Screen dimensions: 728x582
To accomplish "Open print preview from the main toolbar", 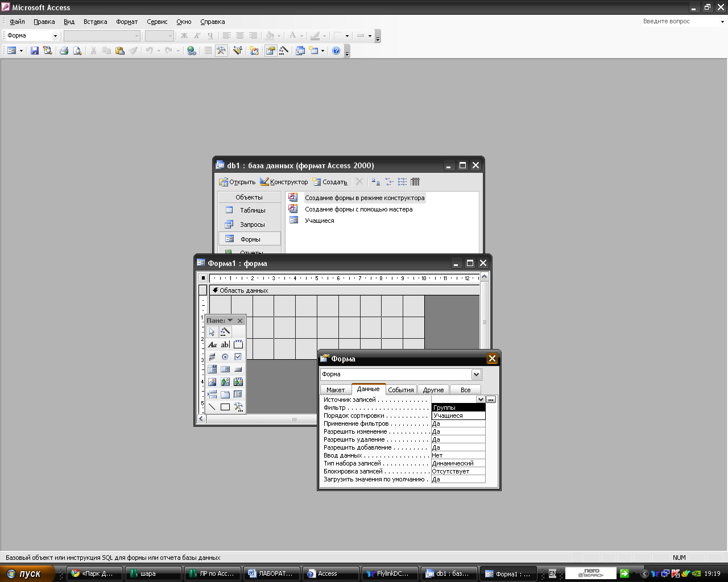I will tap(77, 51).
